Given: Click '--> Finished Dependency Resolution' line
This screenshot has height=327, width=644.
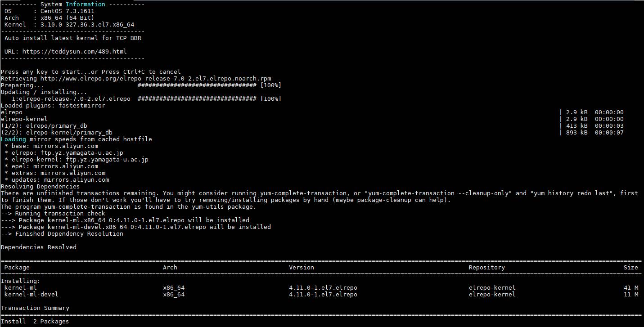Looking at the screenshot, I should pos(62,234).
